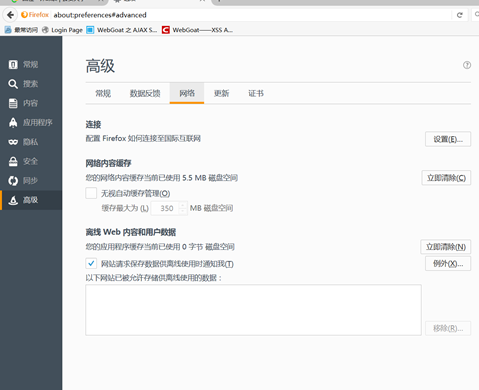Switch to the 数据反馈 tab
The image size is (479, 390).
click(x=145, y=93)
